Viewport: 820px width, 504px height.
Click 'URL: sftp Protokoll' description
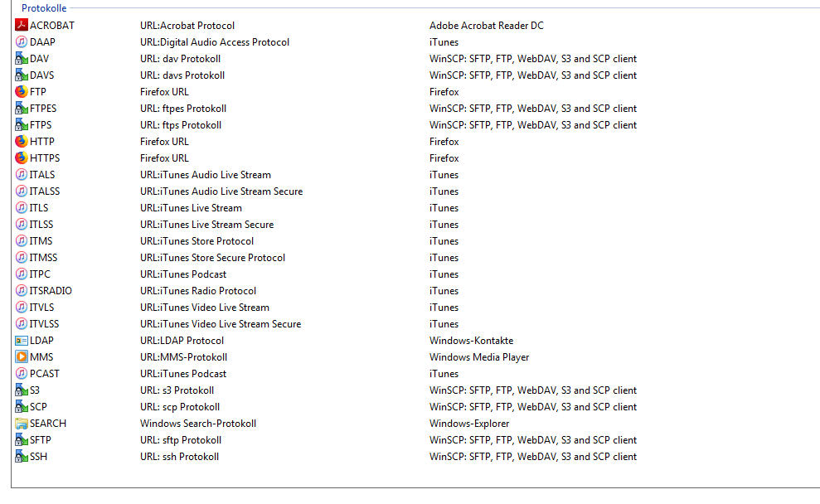pos(181,439)
